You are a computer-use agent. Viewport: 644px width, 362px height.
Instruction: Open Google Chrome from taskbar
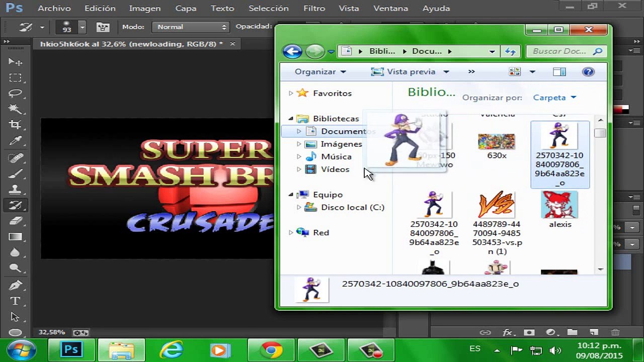point(271,349)
